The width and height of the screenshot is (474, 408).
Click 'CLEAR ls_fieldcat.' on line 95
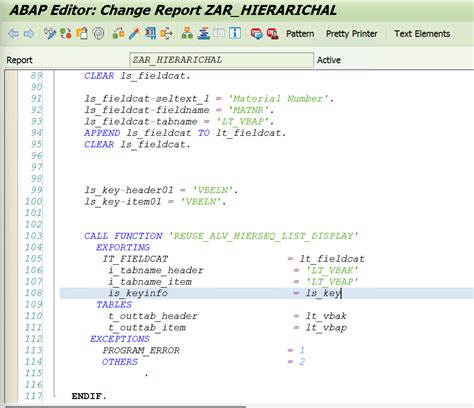coord(137,144)
